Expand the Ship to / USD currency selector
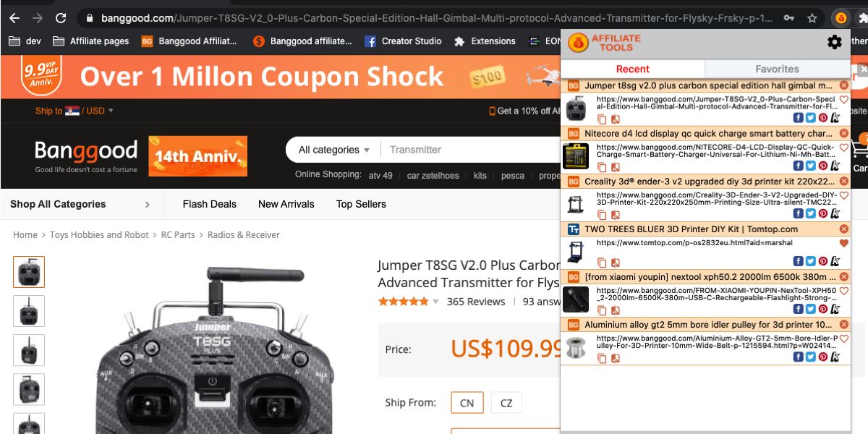 75,111
